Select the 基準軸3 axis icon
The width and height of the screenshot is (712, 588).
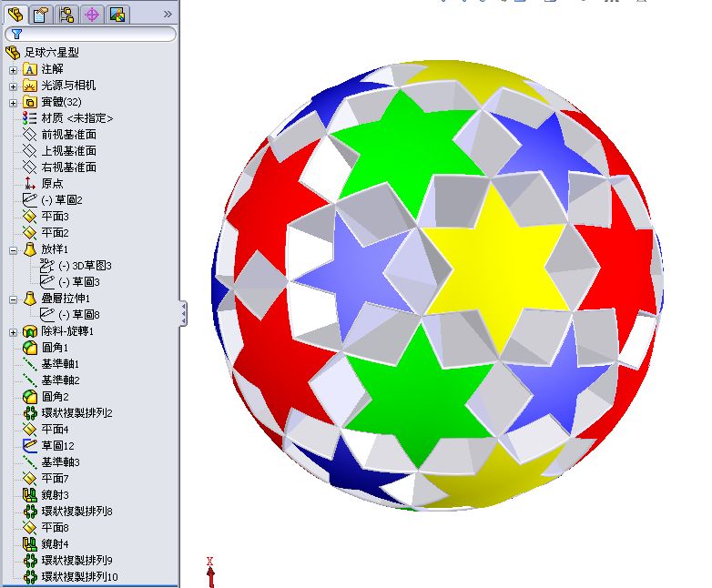pos(29,462)
